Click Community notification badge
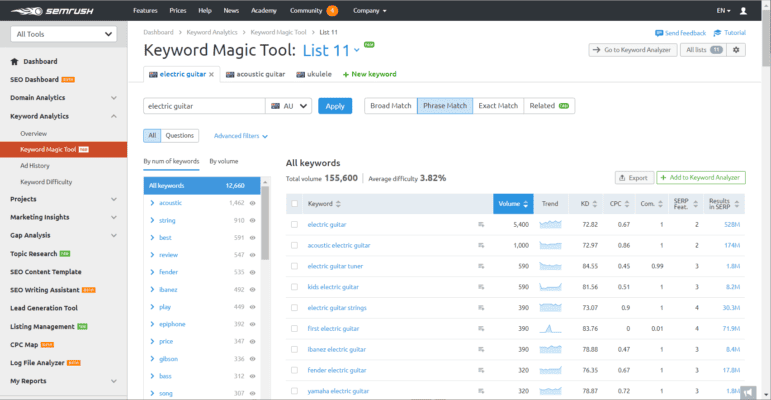Viewport: 771px width, 400px height. click(x=332, y=10)
